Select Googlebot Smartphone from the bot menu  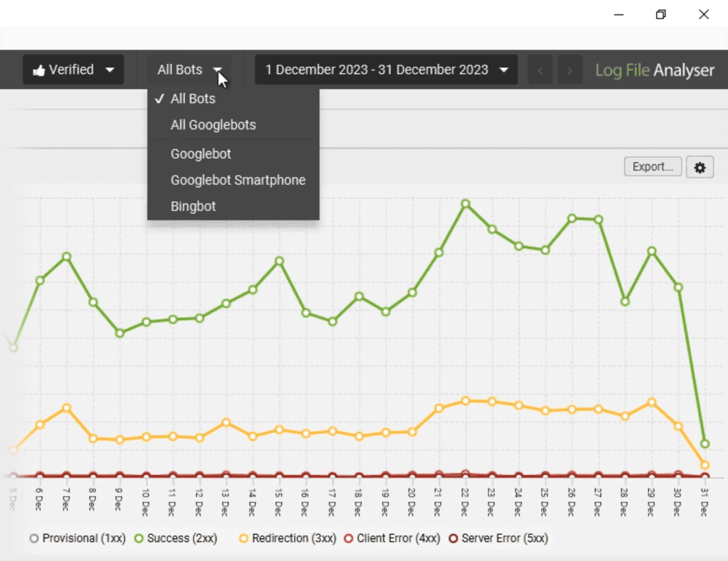click(237, 180)
